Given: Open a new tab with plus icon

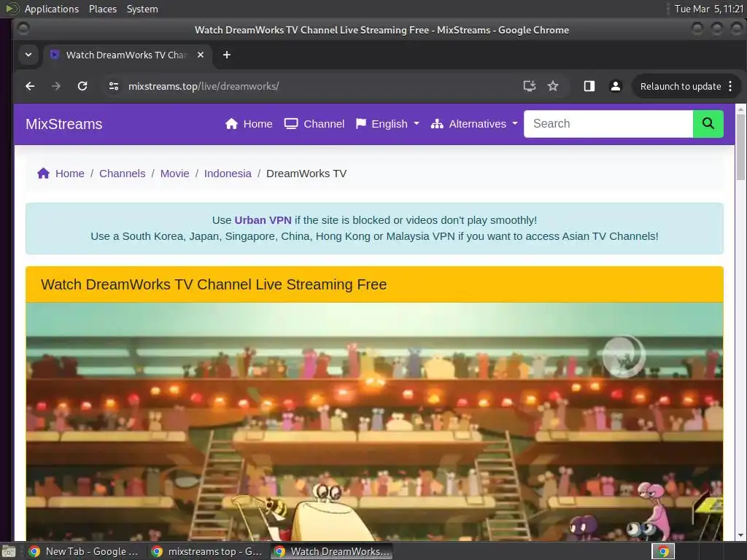Looking at the screenshot, I should point(227,55).
